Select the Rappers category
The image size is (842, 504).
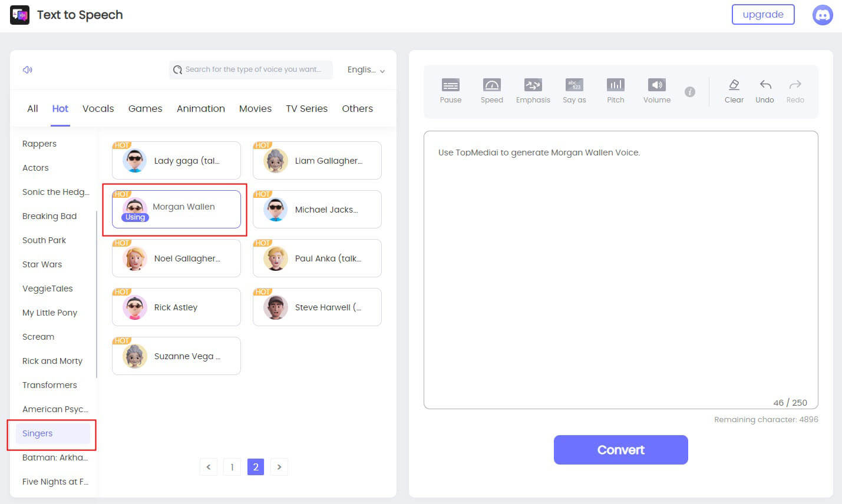pos(39,144)
